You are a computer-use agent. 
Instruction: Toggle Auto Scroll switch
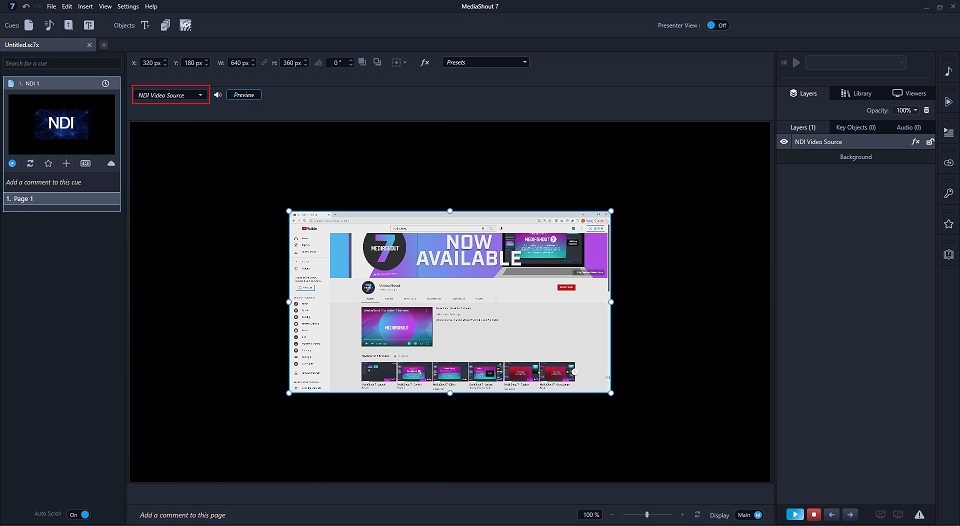click(x=78, y=514)
